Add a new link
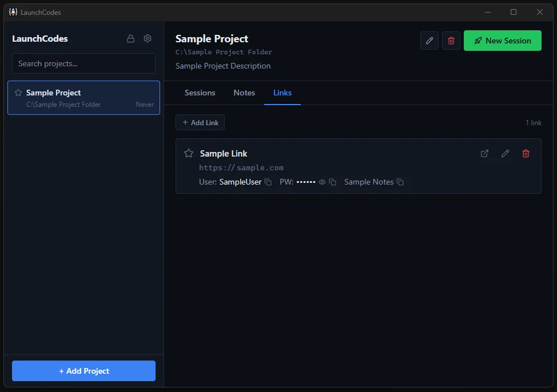 pos(200,122)
